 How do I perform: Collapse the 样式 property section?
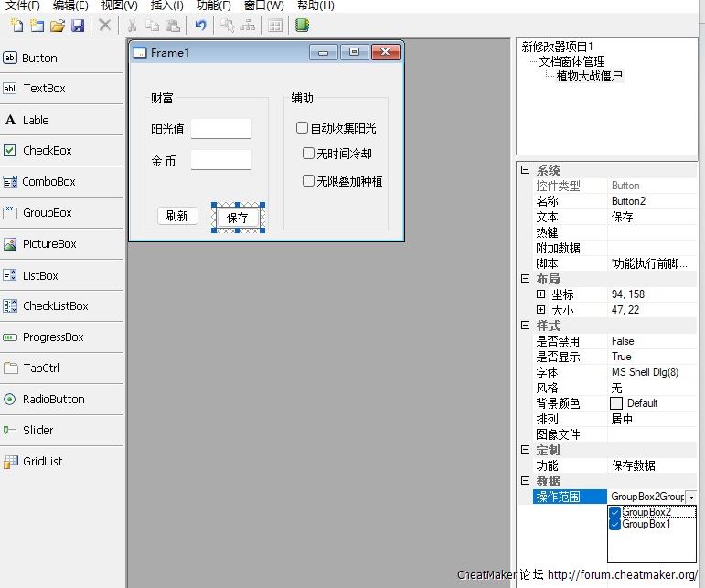click(525, 326)
